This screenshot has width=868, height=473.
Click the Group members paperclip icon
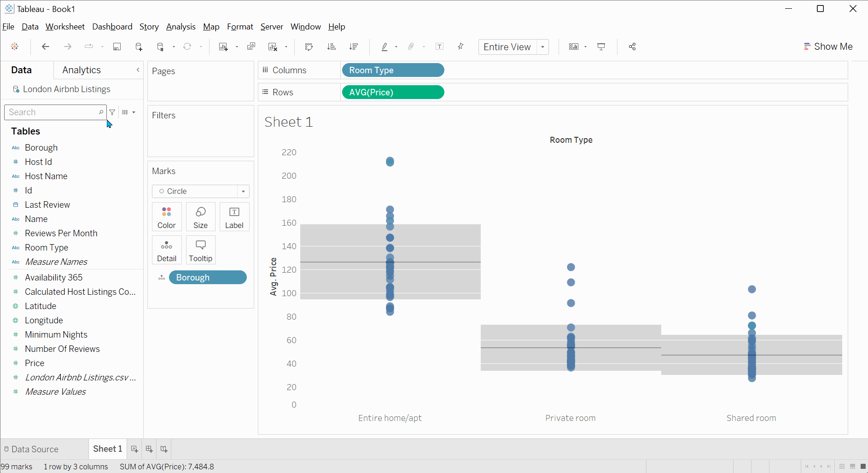(x=411, y=47)
